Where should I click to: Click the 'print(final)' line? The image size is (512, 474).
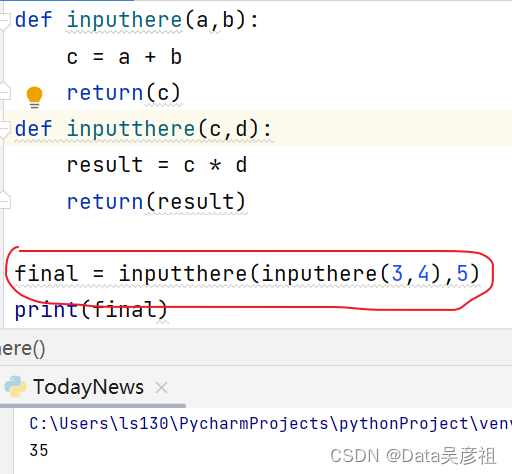click(x=91, y=310)
